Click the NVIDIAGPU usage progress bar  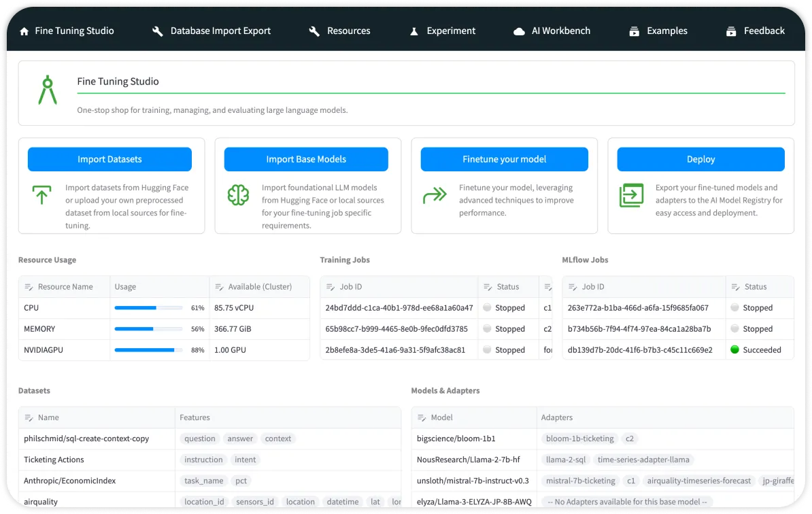click(149, 350)
